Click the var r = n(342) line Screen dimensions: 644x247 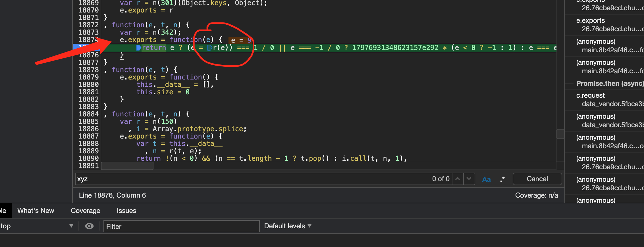tap(150, 32)
